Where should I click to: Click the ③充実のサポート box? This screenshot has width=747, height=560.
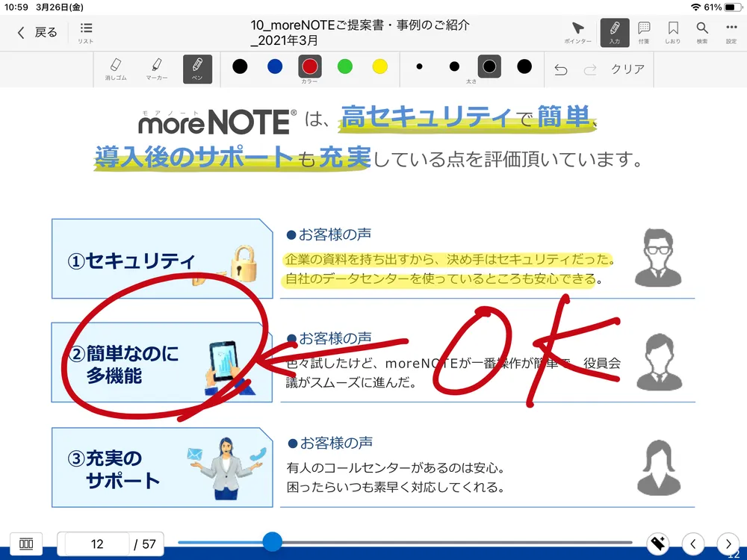coord(162,467)
